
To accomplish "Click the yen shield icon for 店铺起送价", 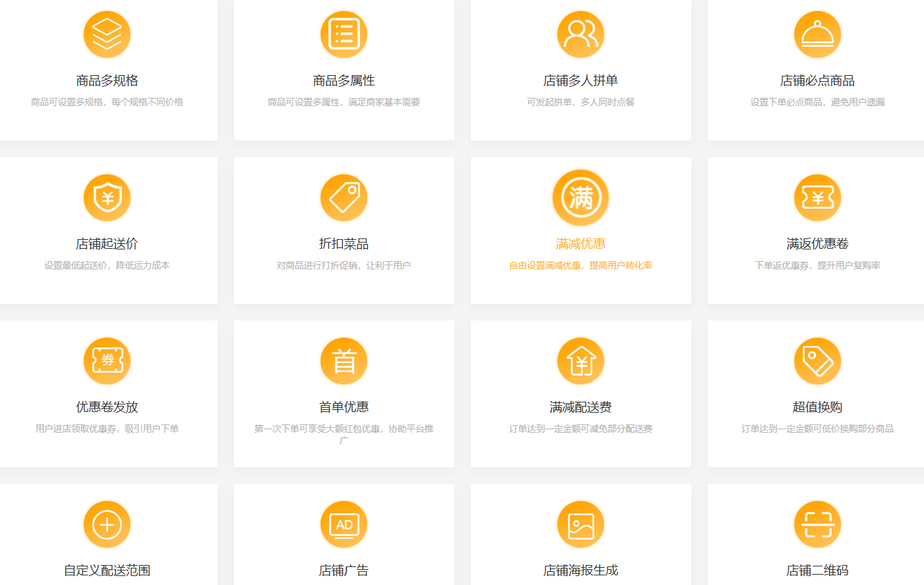I will click(107, 198).
